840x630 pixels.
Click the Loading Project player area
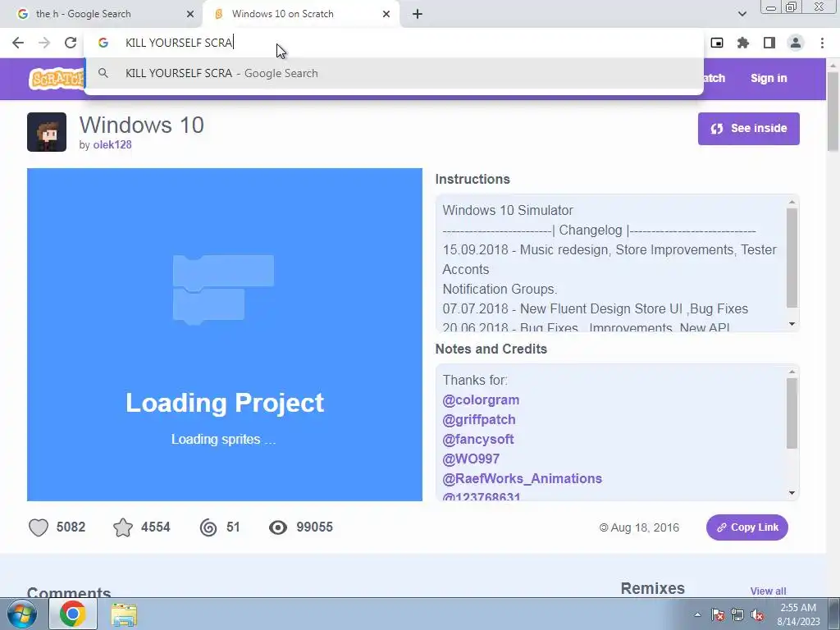coord(225,335)
